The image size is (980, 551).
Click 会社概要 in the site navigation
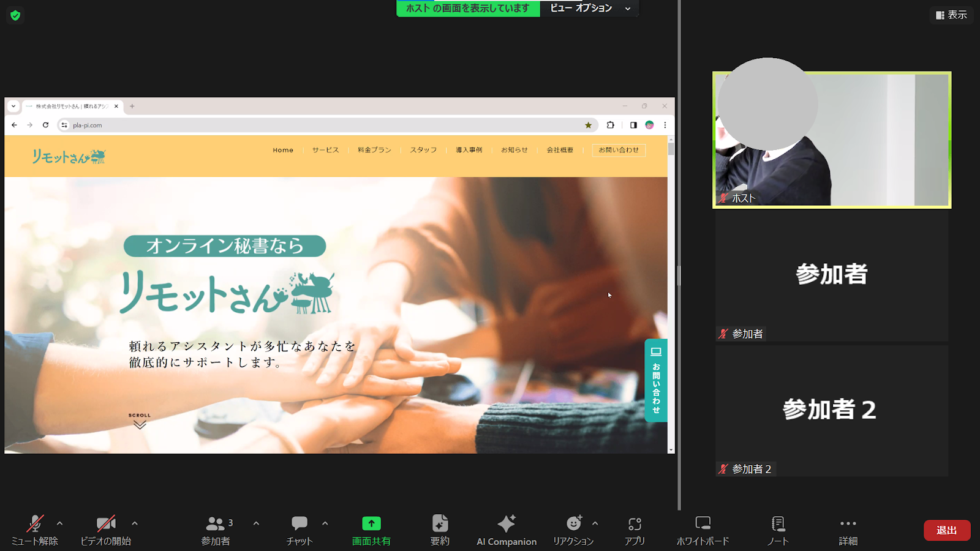pos(560,150)
